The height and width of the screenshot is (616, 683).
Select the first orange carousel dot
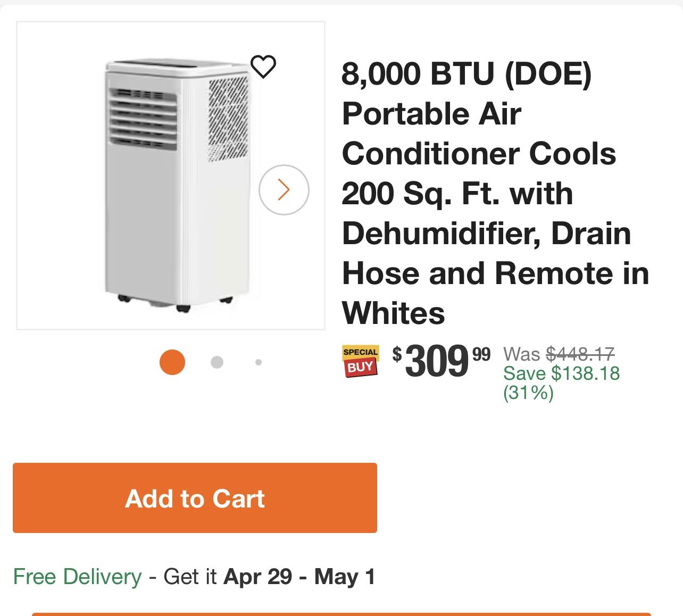coord(172,362)
